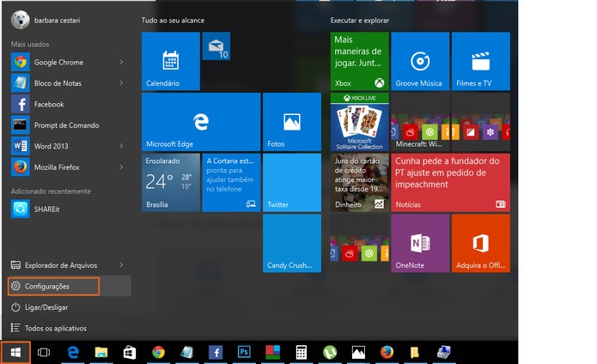Open Facebook from Mais usados list

pos(70,104)
